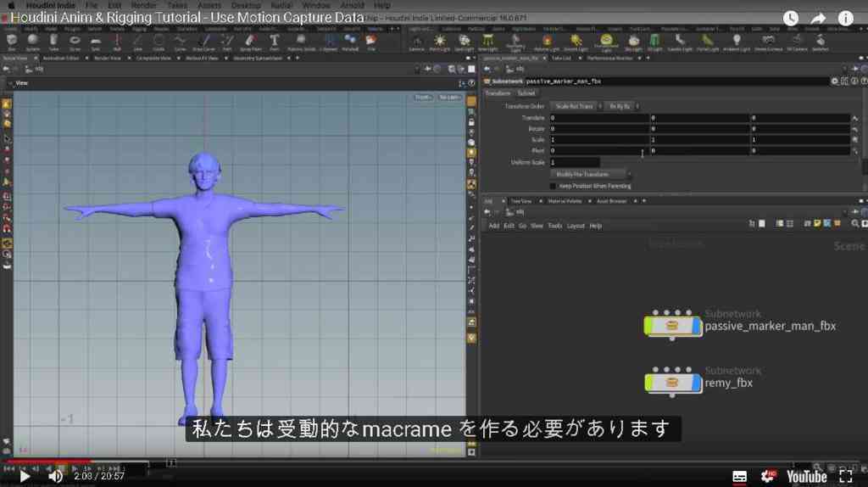Select the Sphere shelf tool
The width and height of the screenshot is (868, 487).
pyautogui.click(x=33, y=42)
